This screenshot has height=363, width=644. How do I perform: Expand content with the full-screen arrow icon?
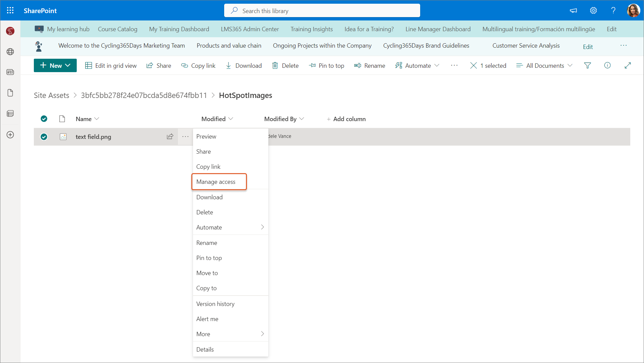pos(628,65)
